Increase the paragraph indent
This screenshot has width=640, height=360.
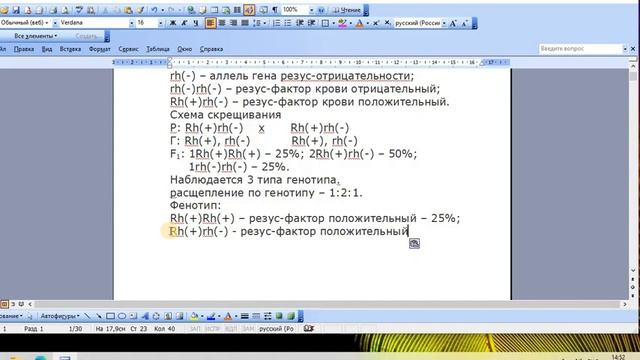311,23
